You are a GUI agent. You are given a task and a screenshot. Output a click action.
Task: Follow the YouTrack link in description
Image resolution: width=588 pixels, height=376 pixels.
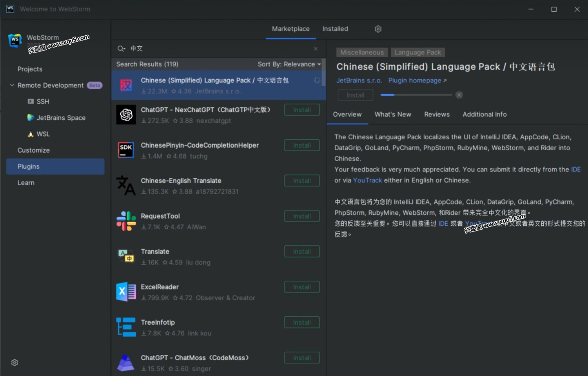point(367,180)
